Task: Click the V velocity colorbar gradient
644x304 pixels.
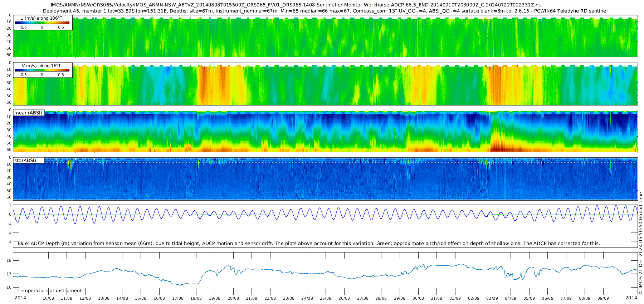Action: [42, 70]
